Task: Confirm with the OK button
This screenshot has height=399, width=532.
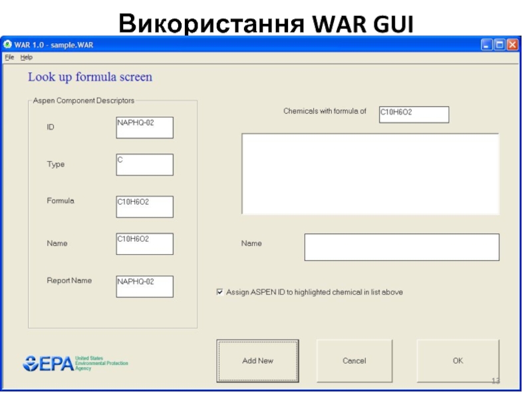Action: (458, 361)
